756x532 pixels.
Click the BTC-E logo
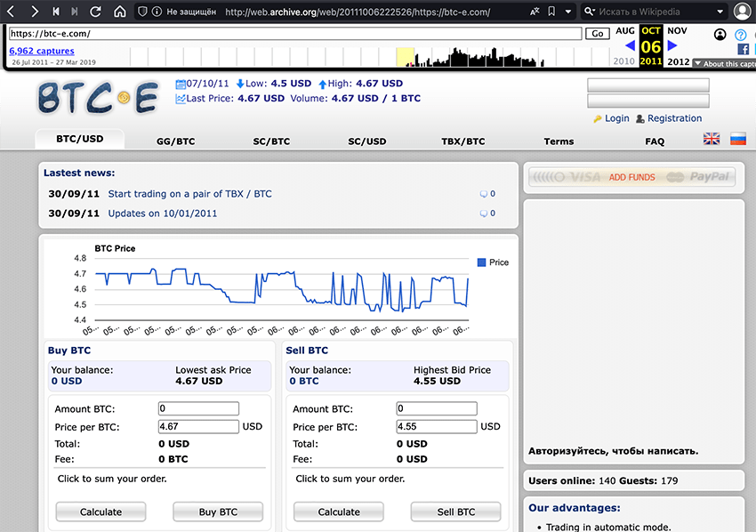[98, 98]
